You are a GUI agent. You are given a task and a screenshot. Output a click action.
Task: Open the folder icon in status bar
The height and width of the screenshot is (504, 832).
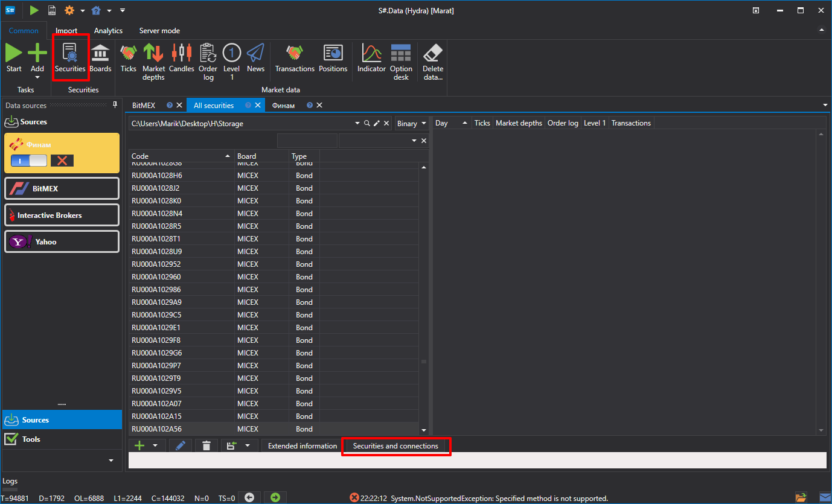(801, 497)
